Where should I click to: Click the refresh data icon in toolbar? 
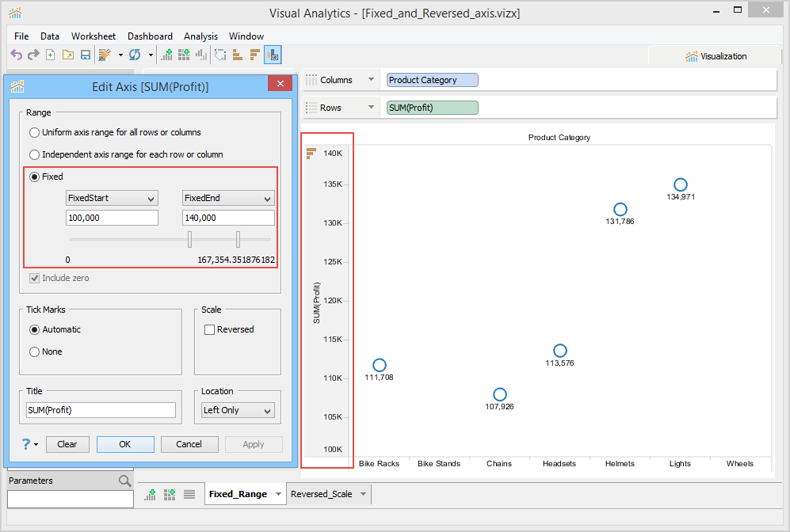pyautogui.click(x=135, y=55)
